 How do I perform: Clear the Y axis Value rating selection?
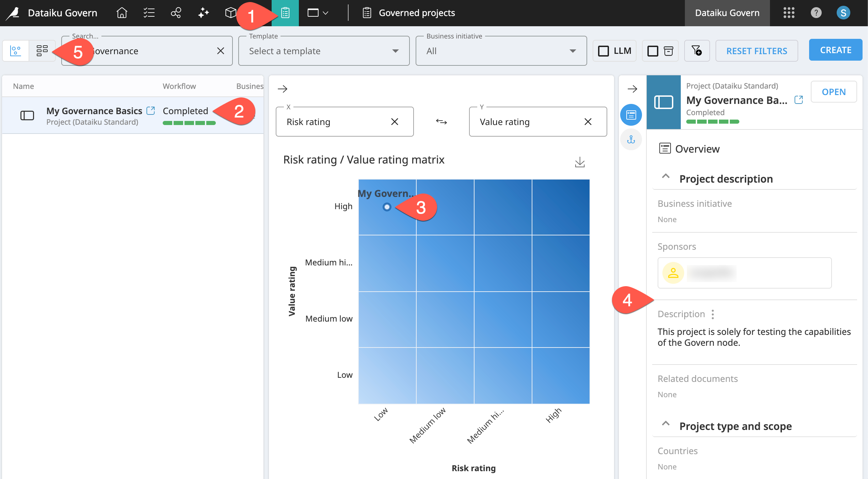click(588, 122)
